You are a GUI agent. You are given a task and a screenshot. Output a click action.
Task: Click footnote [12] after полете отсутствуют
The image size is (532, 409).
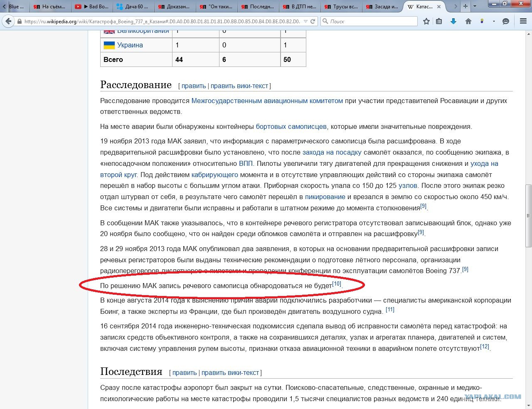point(485,347)
